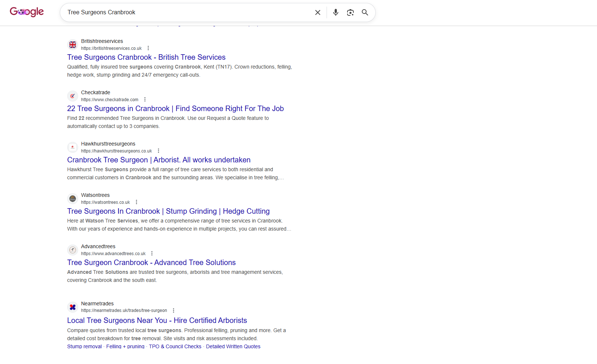The width and height of the screenshot is (597, 364).
Task: Start voice search with the microphone icon
Action: [336, 12]
